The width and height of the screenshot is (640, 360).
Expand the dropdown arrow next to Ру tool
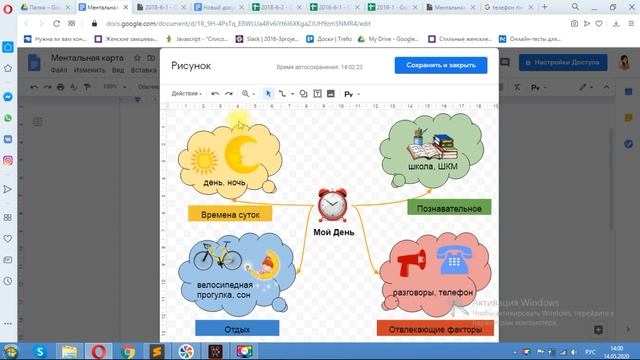(x=358, y=94)
